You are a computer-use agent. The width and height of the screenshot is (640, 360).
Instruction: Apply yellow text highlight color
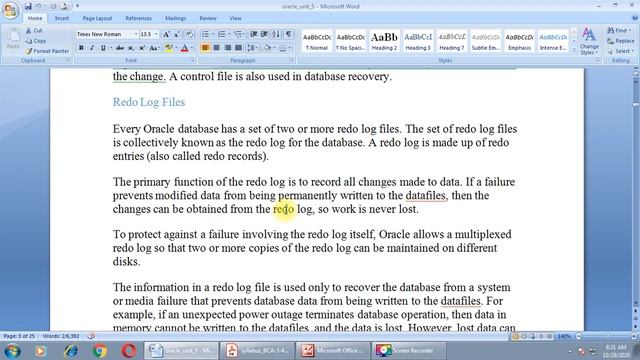tap(168, 48)
